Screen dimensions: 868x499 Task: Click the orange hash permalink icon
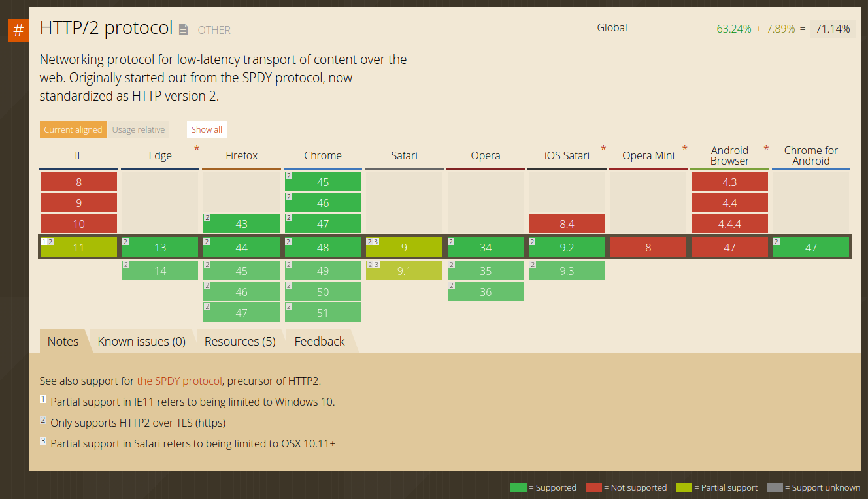pos(18,30)
